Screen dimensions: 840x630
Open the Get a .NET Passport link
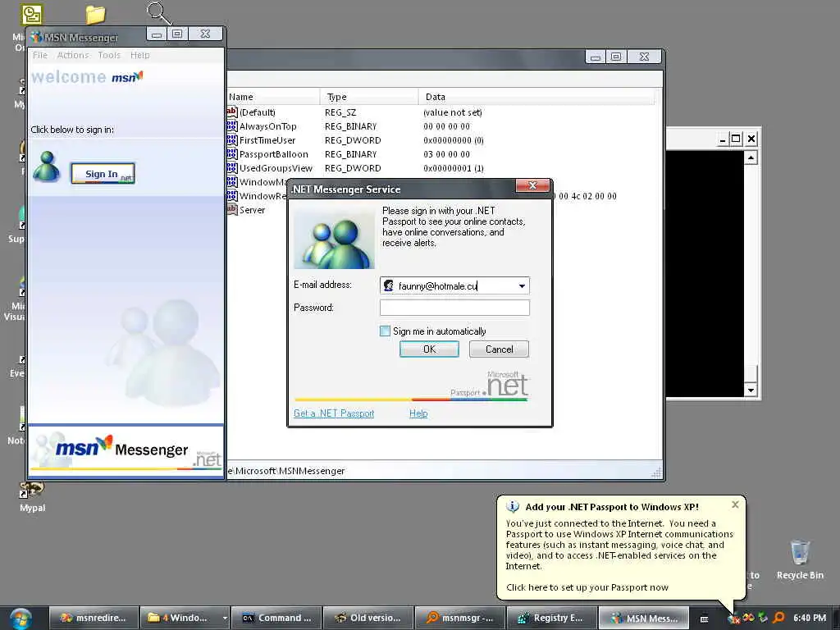[x=334, y=413]
